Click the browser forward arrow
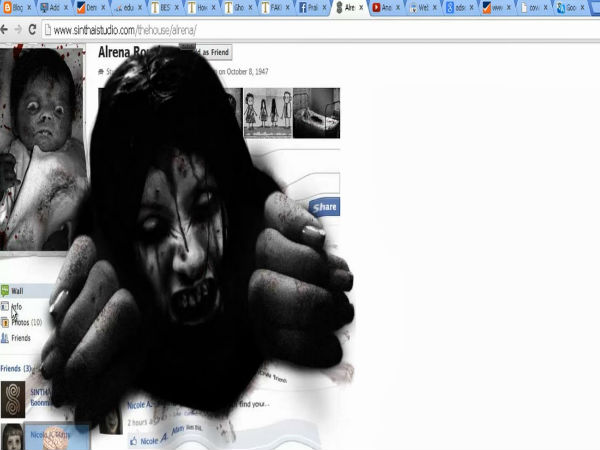600x450 pixels. pyautogui.click(x=18, y=29)
